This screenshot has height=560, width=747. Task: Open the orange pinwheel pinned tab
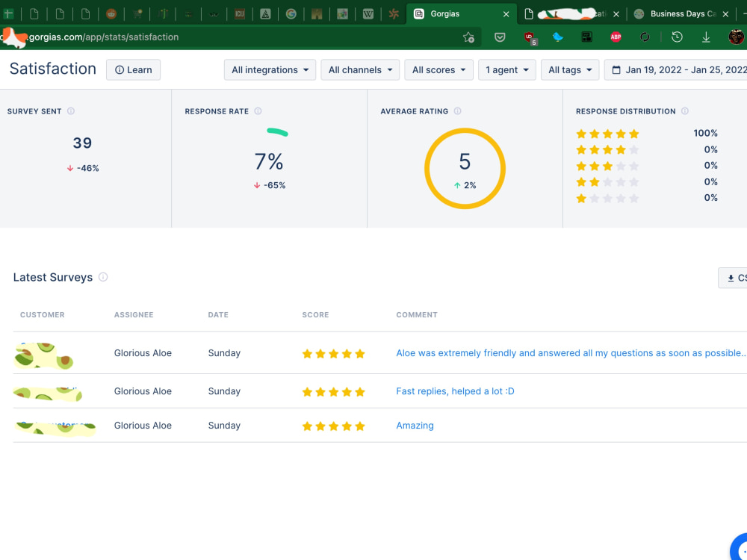pyautogui.click(x=394, y=13)
